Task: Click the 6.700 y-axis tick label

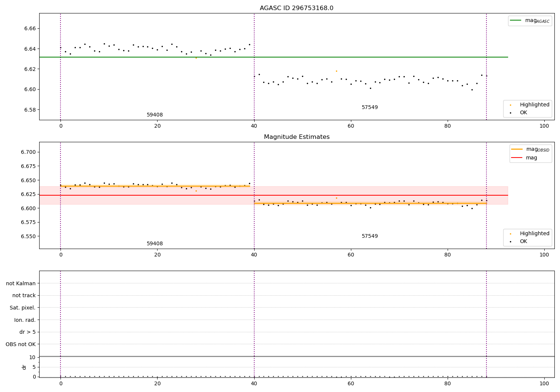Action: [x=28, y=152]
